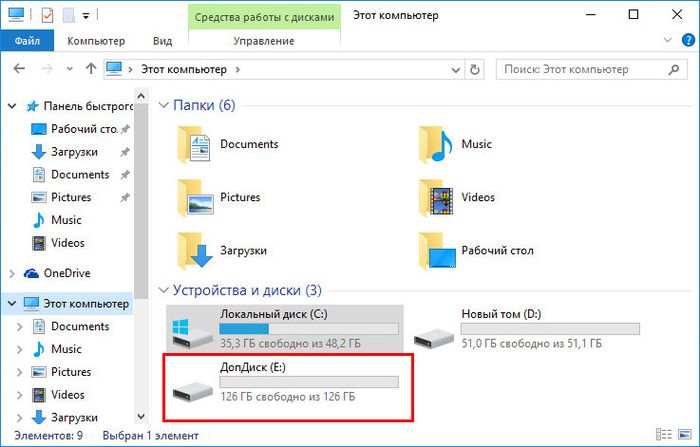Image resolution: width=700 pixels, height=447 pixels.
Task: Expand the address bar history dropdown
Action: (455, 70)
